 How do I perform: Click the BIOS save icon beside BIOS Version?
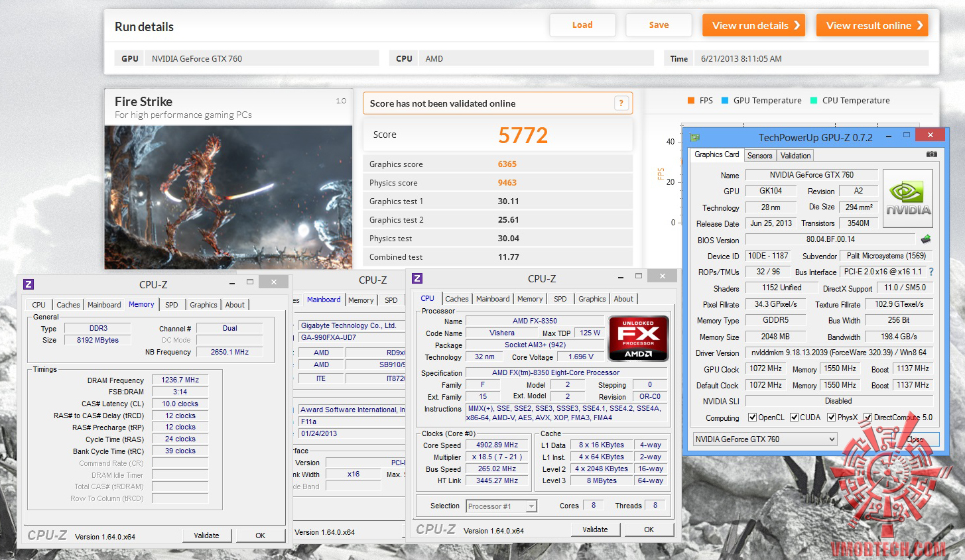coord(926,239)
